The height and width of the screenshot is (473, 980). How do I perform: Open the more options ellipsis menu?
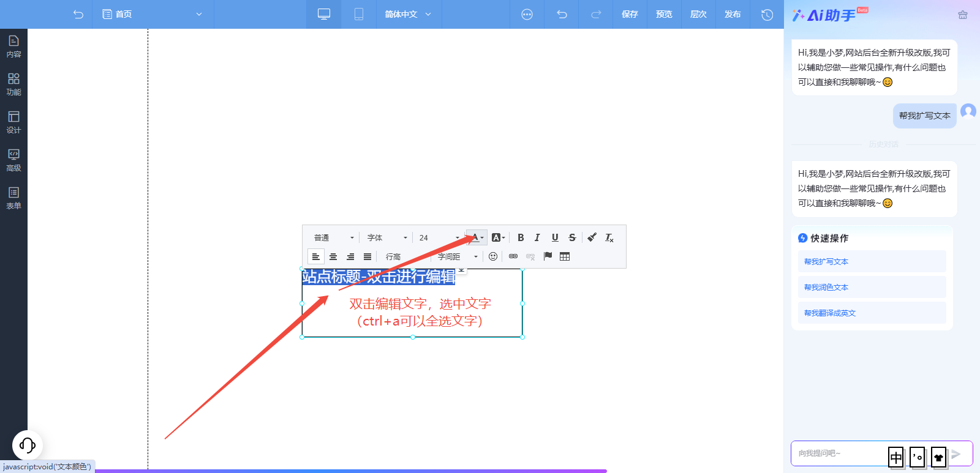pyautogui.click(x=527, y=14)
